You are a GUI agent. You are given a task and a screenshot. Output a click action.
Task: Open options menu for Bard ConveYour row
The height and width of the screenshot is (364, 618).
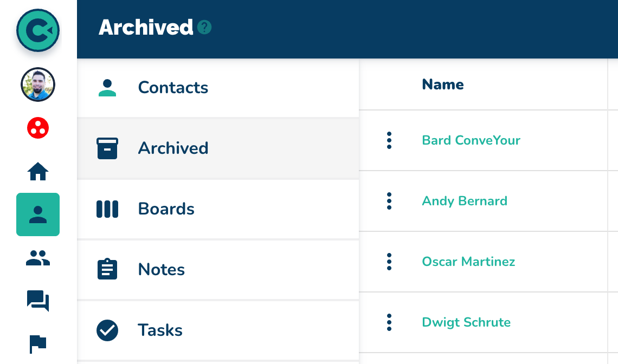coord(389,140)
